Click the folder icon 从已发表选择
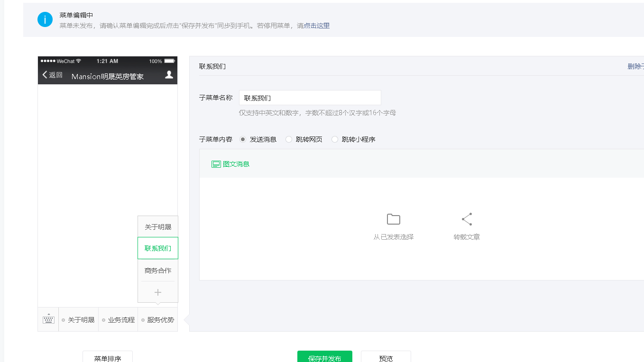Viewport: 644px width, 362px height. (394, 219)
